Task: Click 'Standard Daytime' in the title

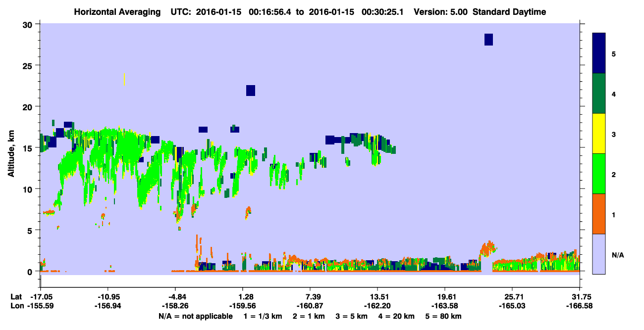Action: [509, 12]
